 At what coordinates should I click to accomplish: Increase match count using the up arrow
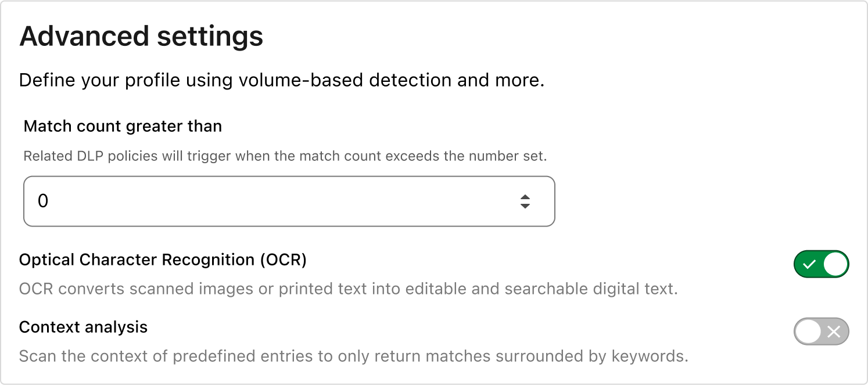coord(525,197)
